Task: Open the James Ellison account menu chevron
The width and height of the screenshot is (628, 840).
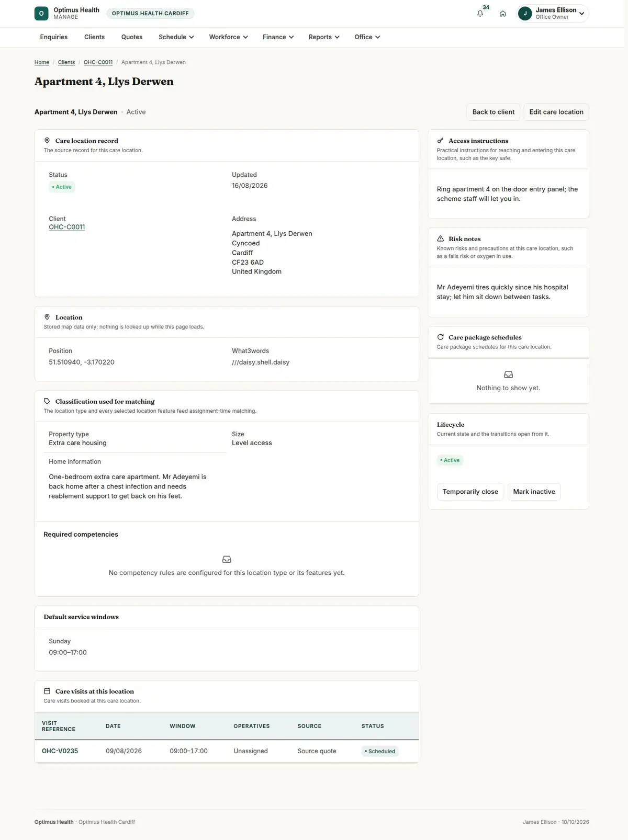Action: (582, 14)
